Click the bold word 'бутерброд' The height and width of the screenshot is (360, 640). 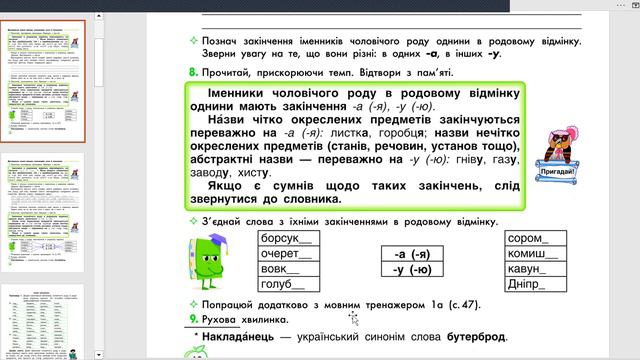point(476,337)
